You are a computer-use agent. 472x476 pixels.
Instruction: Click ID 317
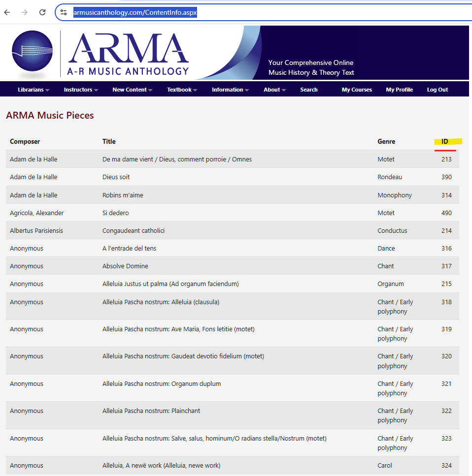point(446,266)
